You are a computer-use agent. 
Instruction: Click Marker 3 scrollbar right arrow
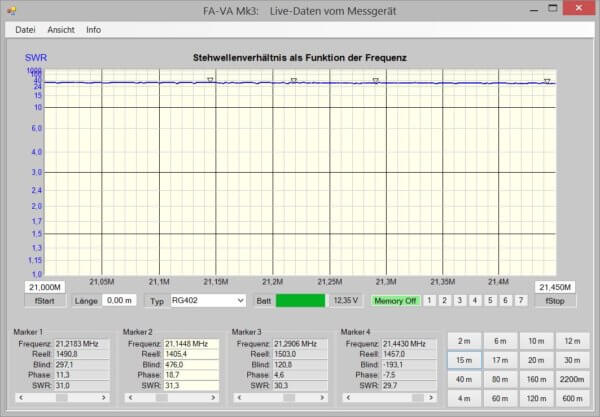322,398
